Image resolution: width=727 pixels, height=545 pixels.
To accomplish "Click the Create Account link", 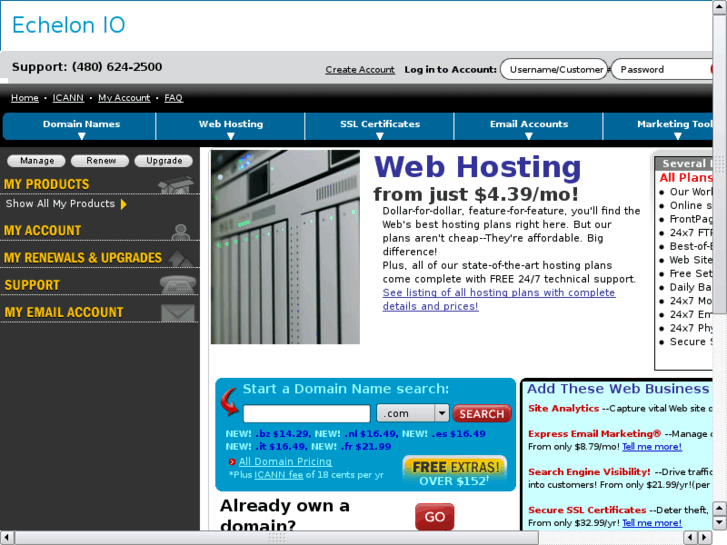I will coord(360,70).
